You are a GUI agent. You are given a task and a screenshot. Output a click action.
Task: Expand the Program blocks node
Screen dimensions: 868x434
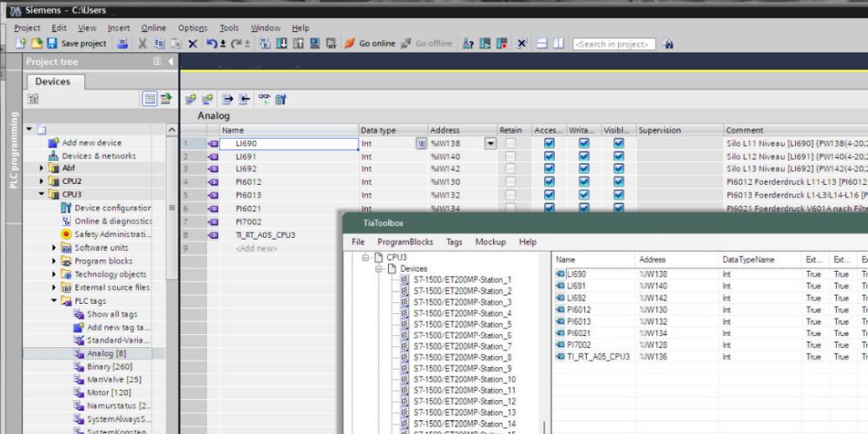pos(54,260)
